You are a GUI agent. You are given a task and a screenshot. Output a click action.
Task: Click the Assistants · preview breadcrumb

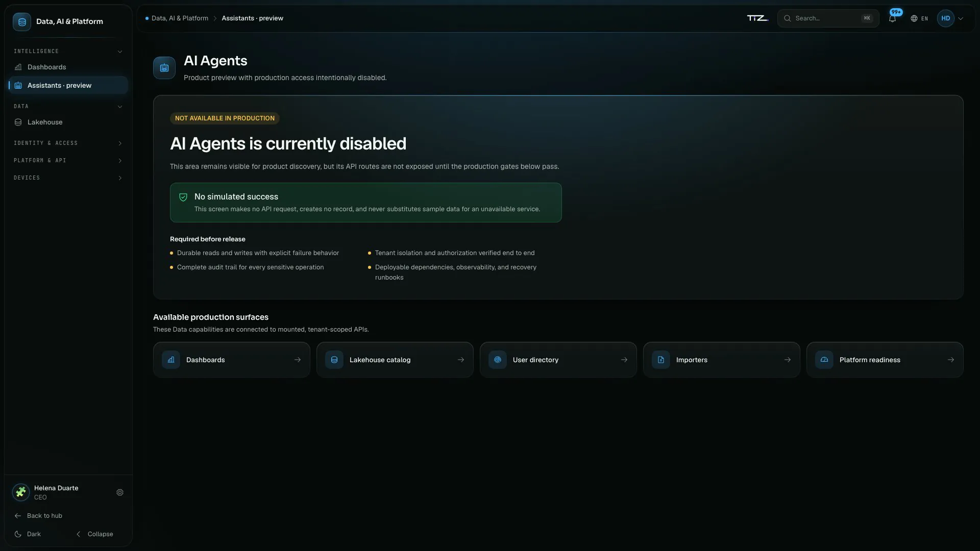(x=252, y=18)
